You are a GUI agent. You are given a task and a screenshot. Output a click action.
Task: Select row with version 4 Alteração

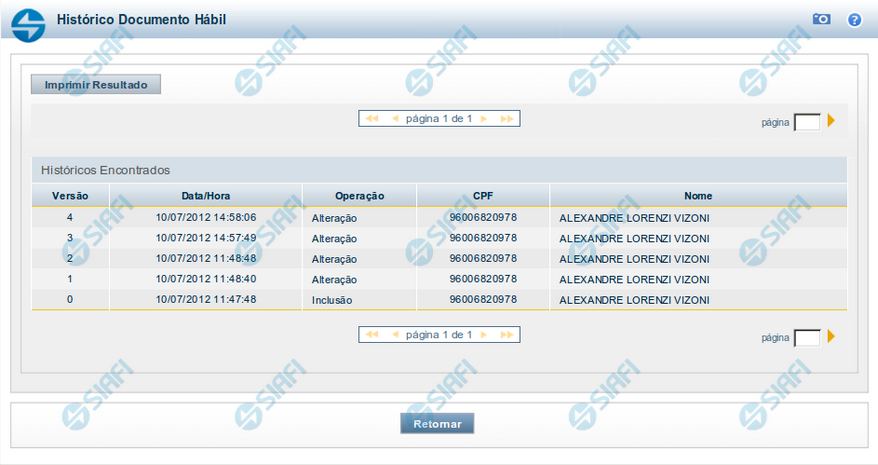tap(439, 217)
